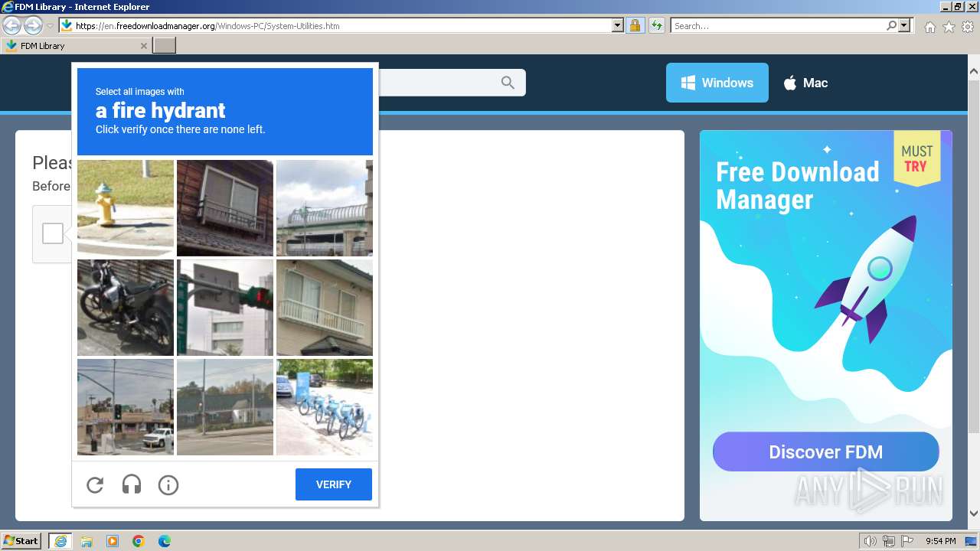Switch to the Mac platform tab
This screenshot has height=551, width=980.
[805, 83]
